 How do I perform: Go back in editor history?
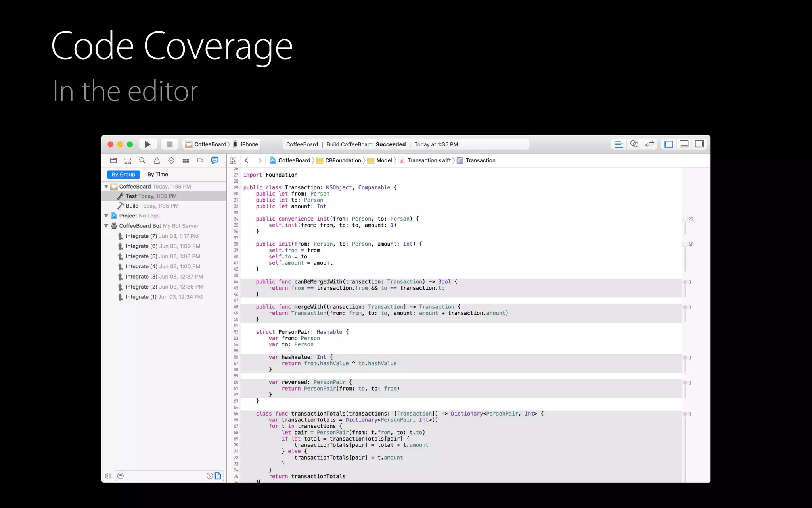[247, 160]
